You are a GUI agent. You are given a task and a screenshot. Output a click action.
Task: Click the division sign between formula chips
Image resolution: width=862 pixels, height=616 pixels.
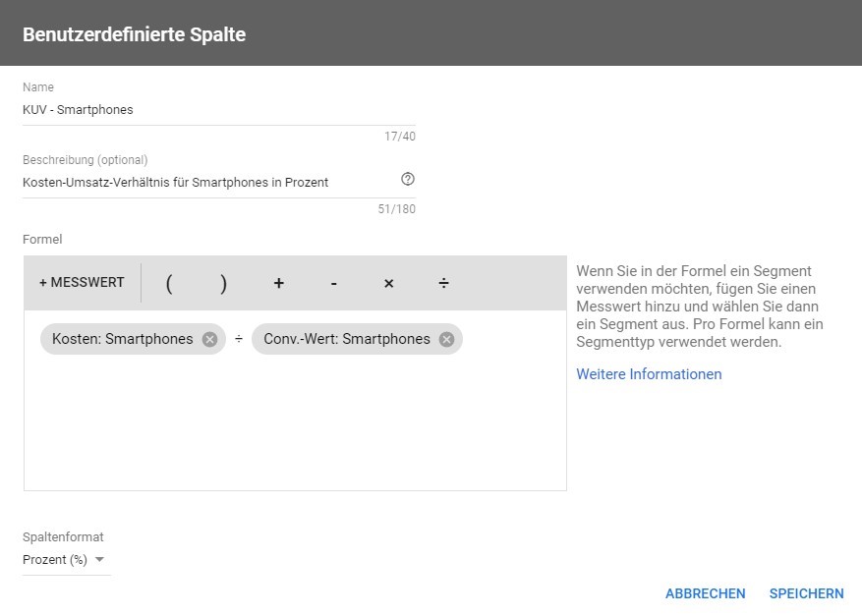coord(239,339)
